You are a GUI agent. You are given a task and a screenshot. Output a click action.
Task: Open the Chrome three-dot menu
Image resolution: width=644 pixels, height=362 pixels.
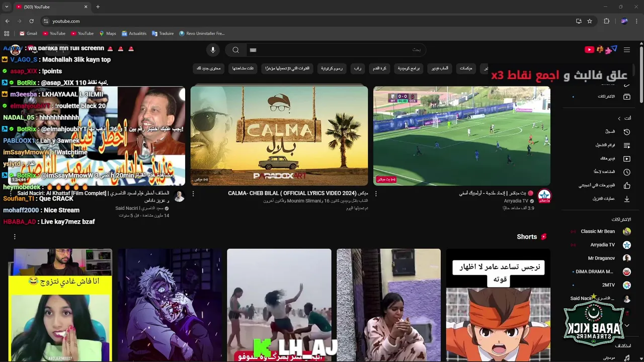(x=637, y=21)
